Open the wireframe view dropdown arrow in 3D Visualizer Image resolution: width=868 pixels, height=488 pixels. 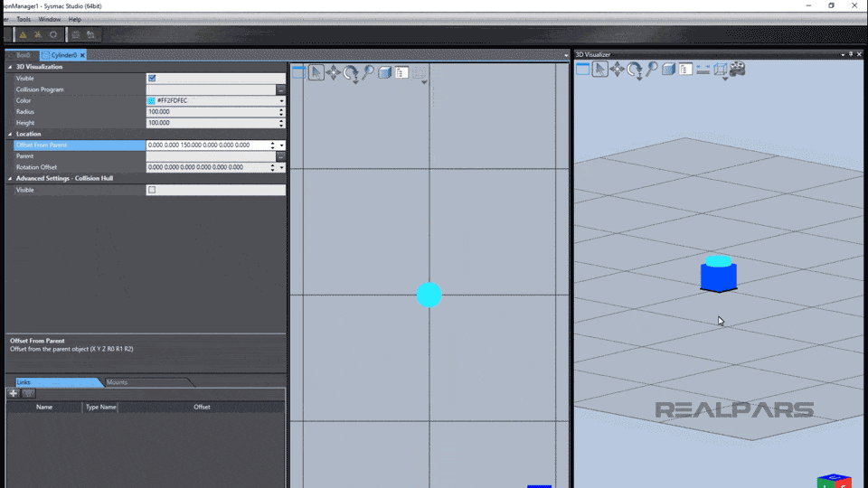(x=725, y=79)
